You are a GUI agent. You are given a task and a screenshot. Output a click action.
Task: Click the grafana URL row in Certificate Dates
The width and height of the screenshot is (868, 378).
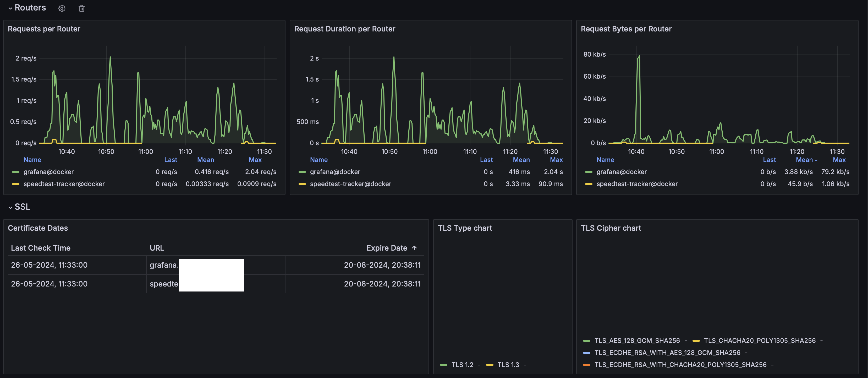[x=216, y=265]
